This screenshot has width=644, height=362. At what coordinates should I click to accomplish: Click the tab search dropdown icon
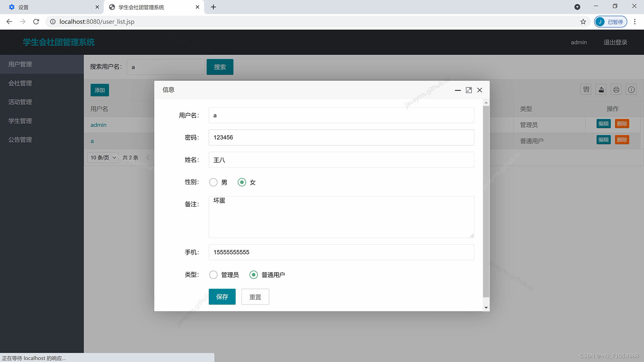pyautogui.click(x=577, y=7)
